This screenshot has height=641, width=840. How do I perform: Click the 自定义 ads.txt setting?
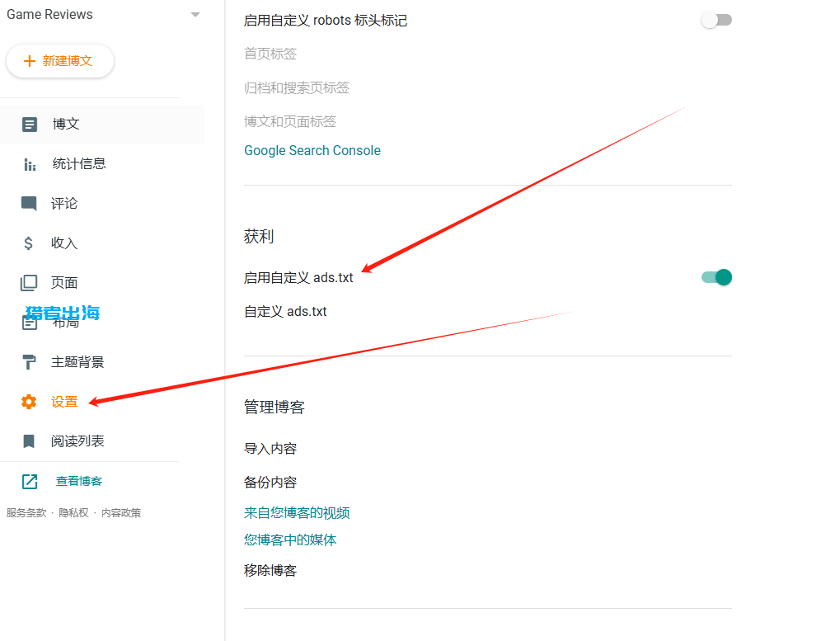tap(285, 311)
